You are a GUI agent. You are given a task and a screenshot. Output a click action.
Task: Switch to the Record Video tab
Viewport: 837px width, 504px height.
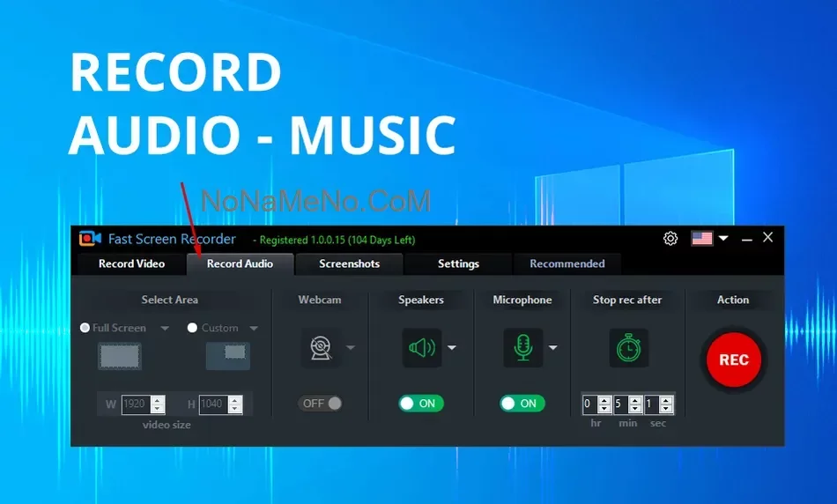pos(131,263)
